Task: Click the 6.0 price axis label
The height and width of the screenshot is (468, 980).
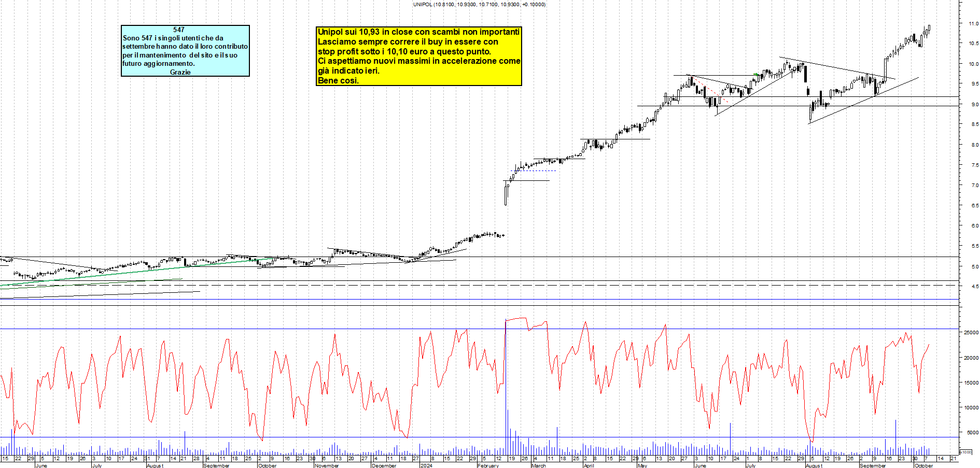Action: tap(975, 226)
